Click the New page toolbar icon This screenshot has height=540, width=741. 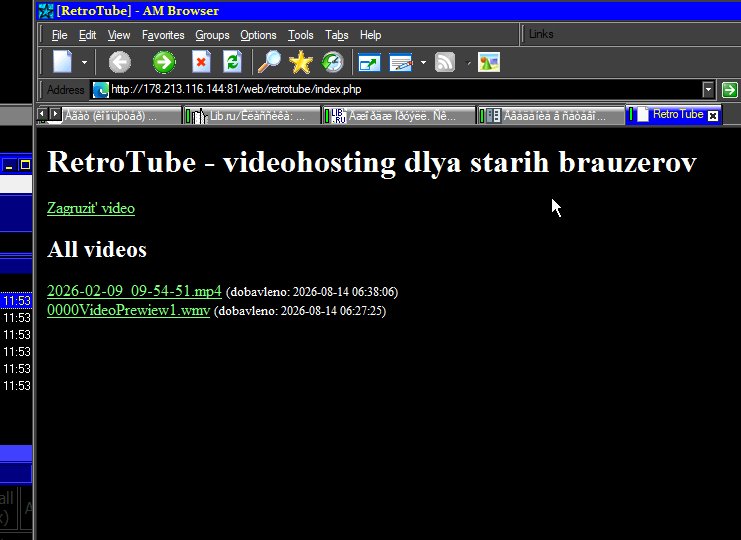(x=63, y=62)
